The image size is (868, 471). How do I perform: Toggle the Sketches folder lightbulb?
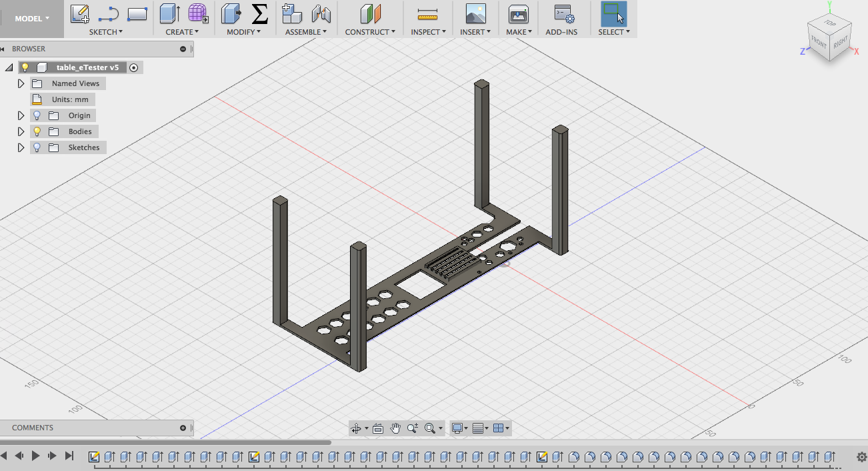[x=37, y=147]
